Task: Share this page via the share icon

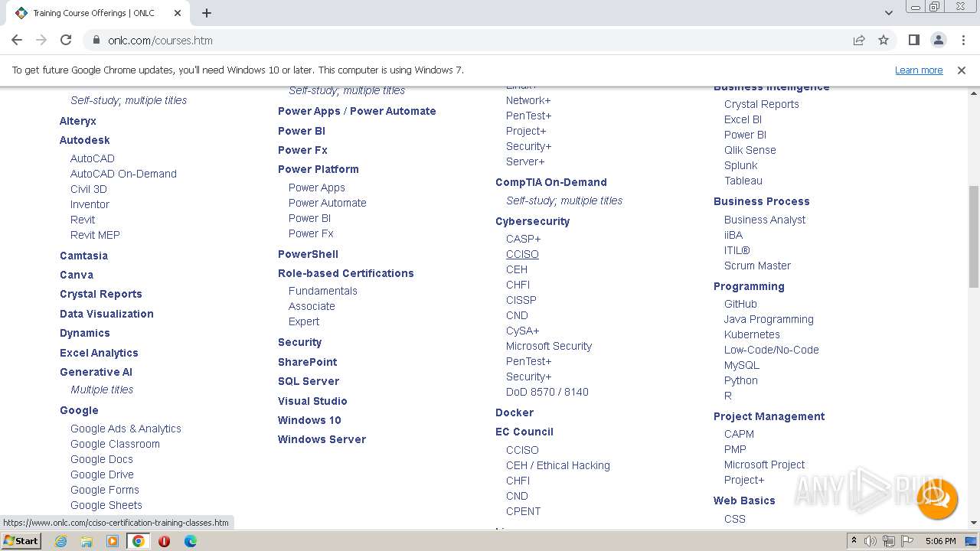Action: (x=859, y=40)
